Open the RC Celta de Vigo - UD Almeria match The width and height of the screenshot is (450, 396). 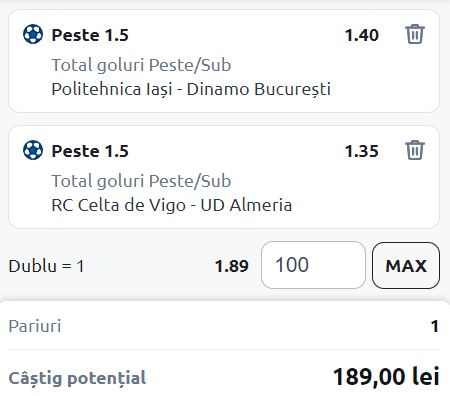[x=172, y=205]
